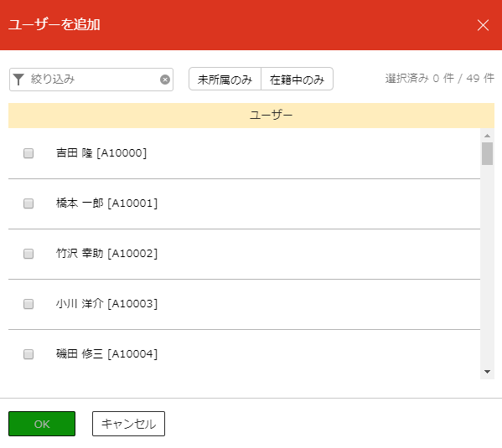Select the 橋本 一郎 [A10001] checkbox
502x448 pixels.
point(28,203)
